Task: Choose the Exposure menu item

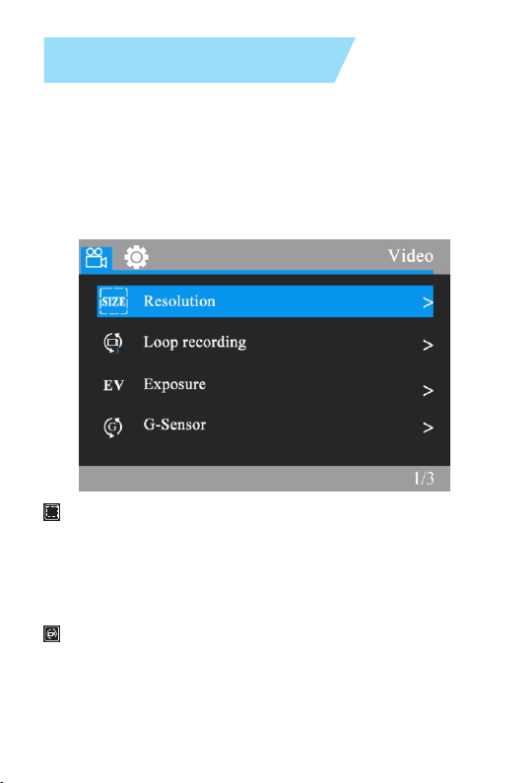Action: (x=265, y=385)
